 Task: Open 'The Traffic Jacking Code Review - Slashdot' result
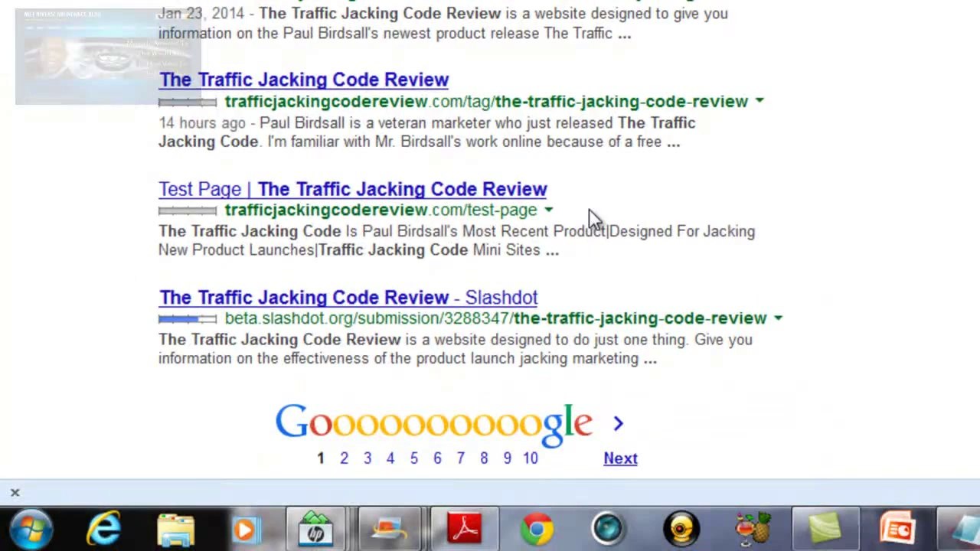(x=348, y=298)
